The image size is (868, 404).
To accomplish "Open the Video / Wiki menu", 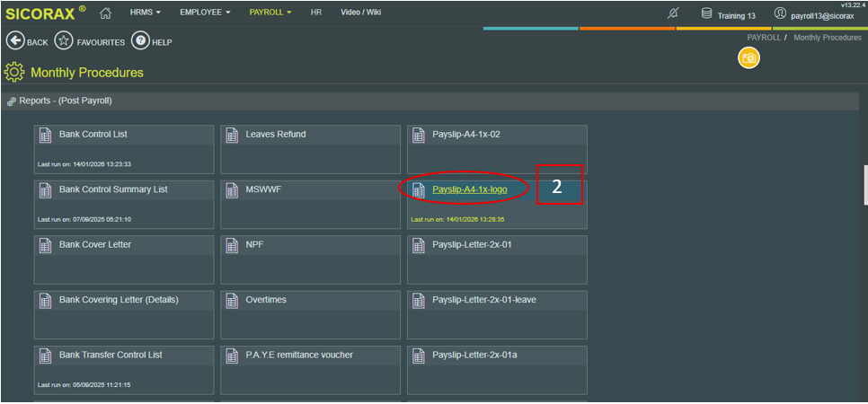I will tap(360, 13).
